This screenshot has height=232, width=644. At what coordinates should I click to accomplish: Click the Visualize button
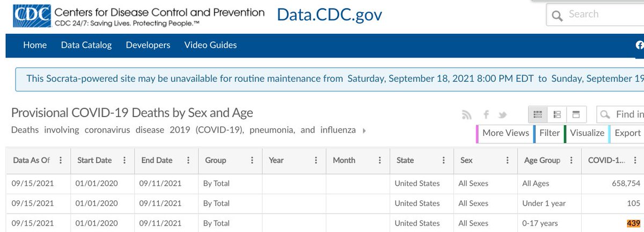(587, 133)
